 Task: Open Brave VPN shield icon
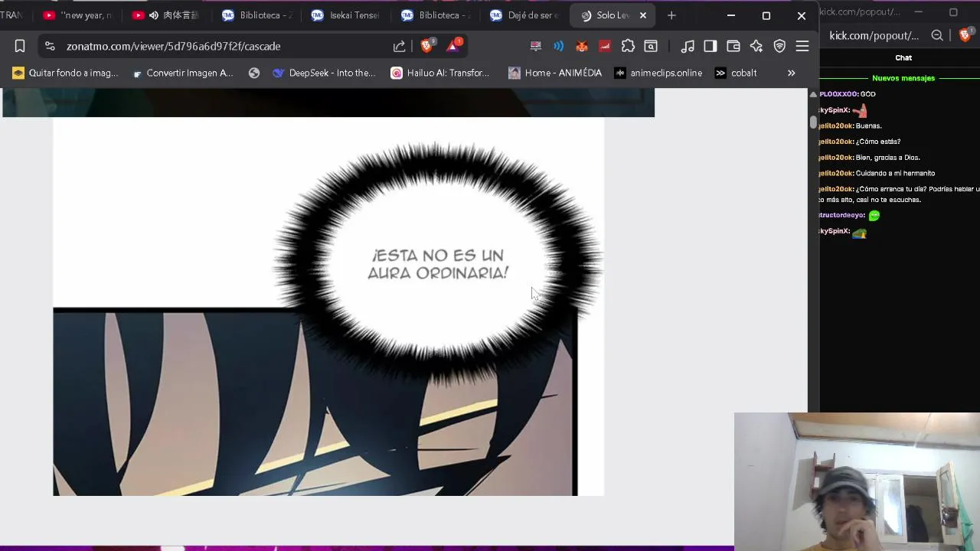point(779,47)
